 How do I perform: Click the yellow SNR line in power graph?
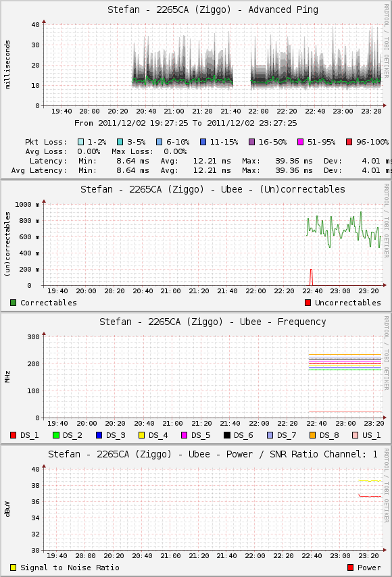point(370,480)
